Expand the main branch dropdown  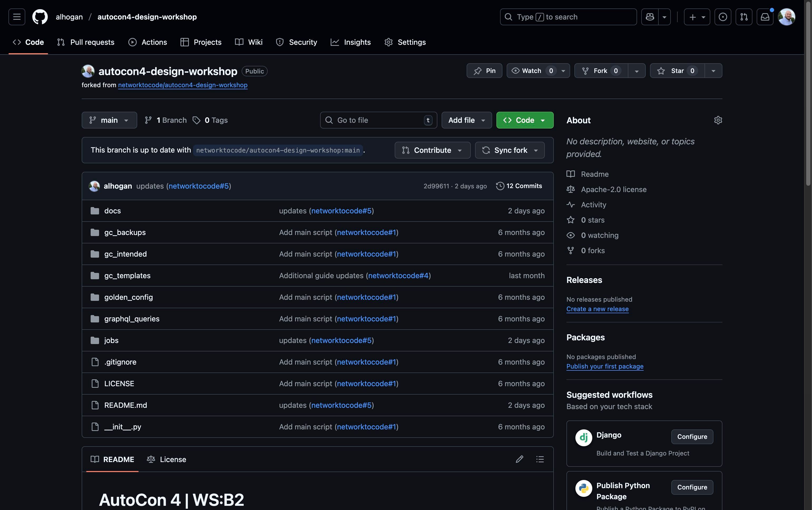pos(109,120)
